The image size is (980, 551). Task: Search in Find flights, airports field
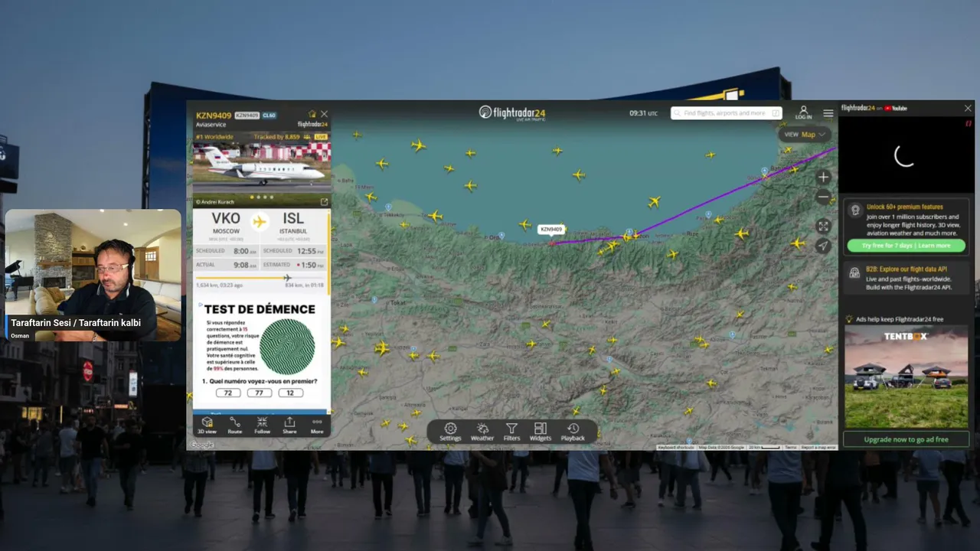[727, 113]
